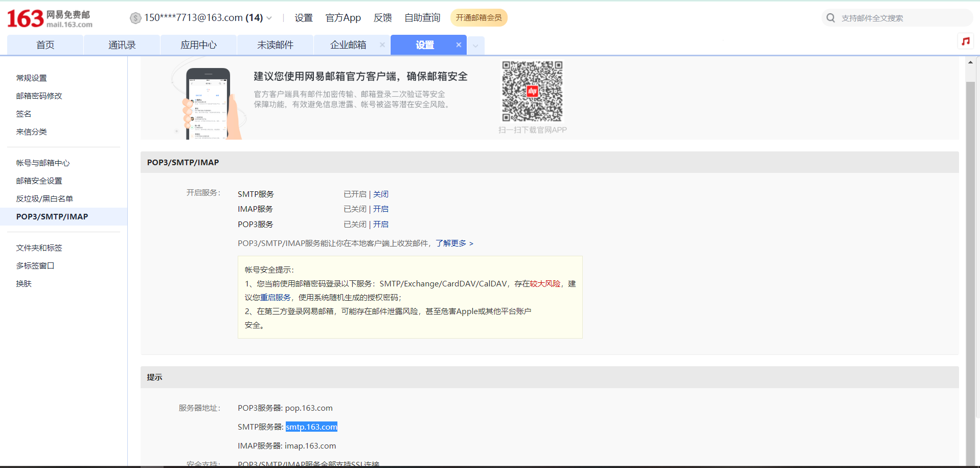Viewport: 980px width, 468px height.
Task: Click the 帐号安全提示 heading
Action: point(269,270)
